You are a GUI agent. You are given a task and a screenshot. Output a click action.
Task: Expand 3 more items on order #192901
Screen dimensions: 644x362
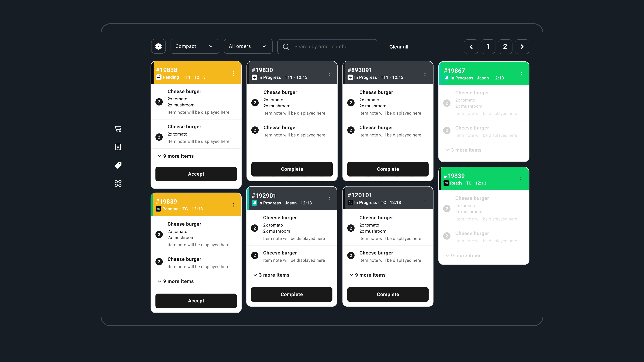(271, 275)
